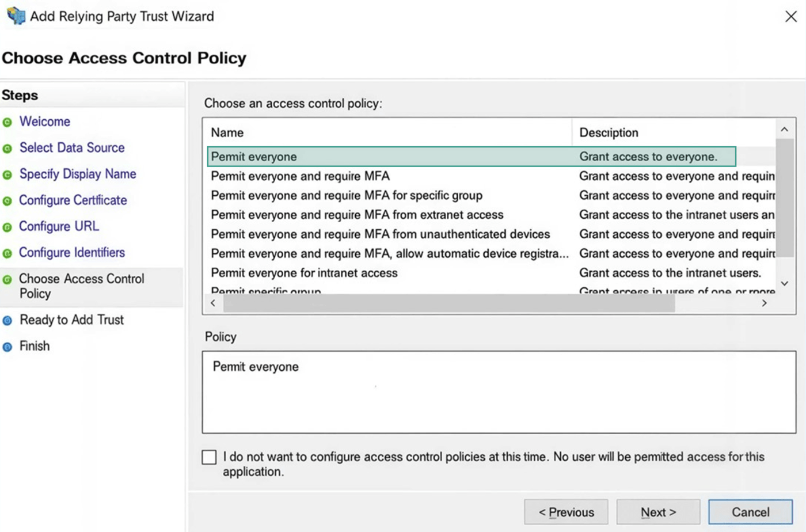Click green bullet next to Configure Certificate

point(7,201)
